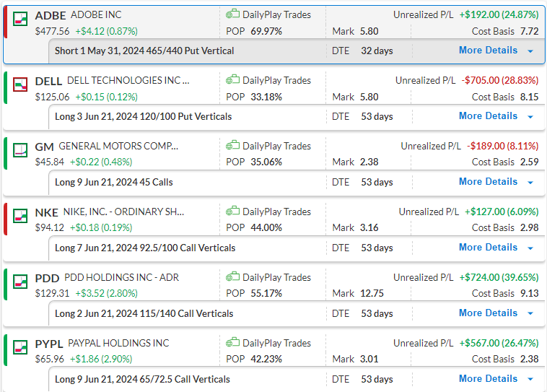Open the PDD risk graph icon

[20, 282]
